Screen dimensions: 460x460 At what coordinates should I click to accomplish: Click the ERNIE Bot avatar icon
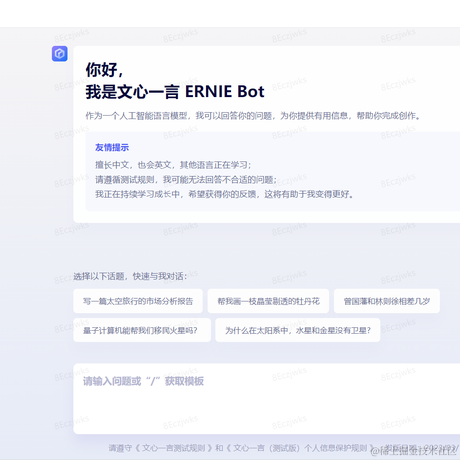(x=60, y=54)
